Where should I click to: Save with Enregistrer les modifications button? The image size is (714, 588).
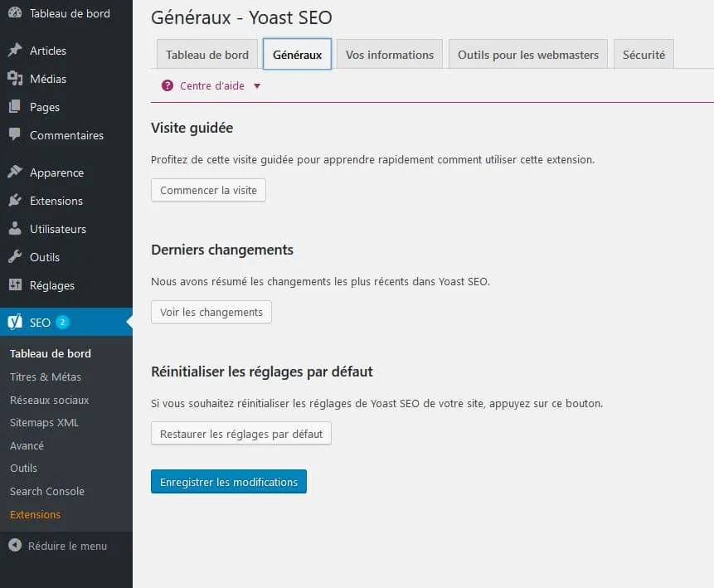click(x=229, y=481)
